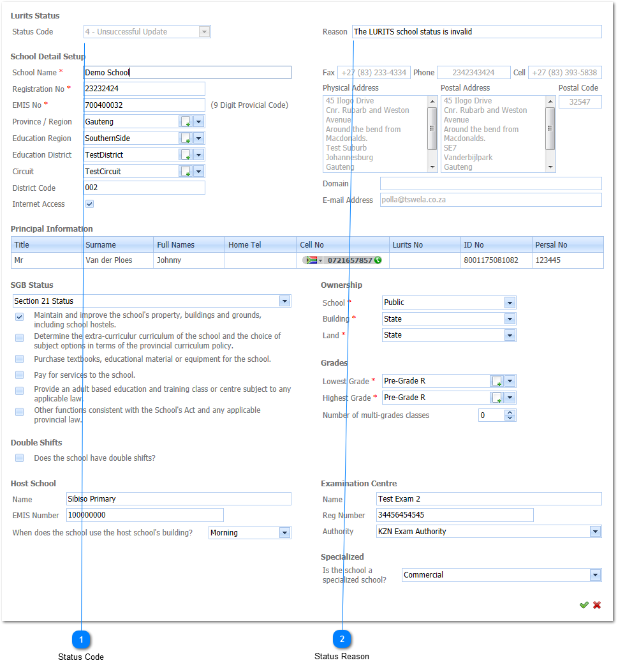
Task: Click the Title column header
Action: pos(47,244)
